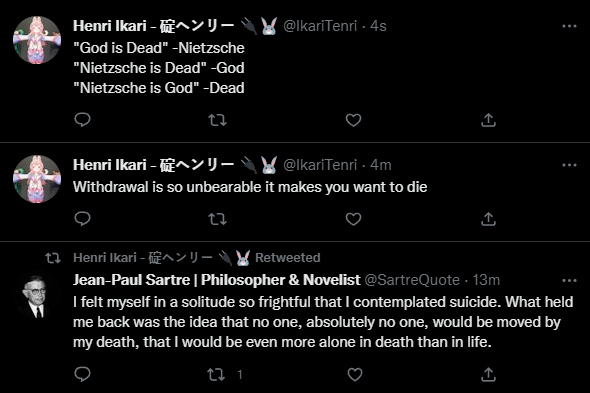Image resolution: width=590 pixels, height=393 pixels.
Task: Like the Withdrawal is unbearable tweet
Action: [353, 219]
